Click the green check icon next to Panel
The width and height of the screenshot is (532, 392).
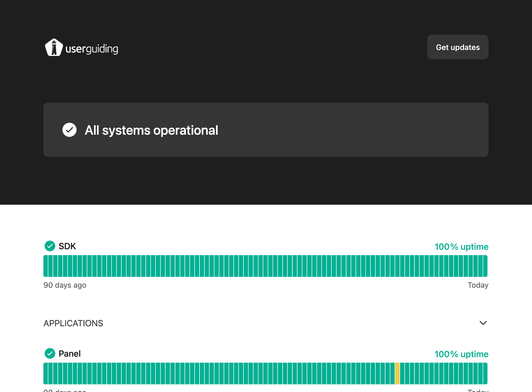coord(50,353)
